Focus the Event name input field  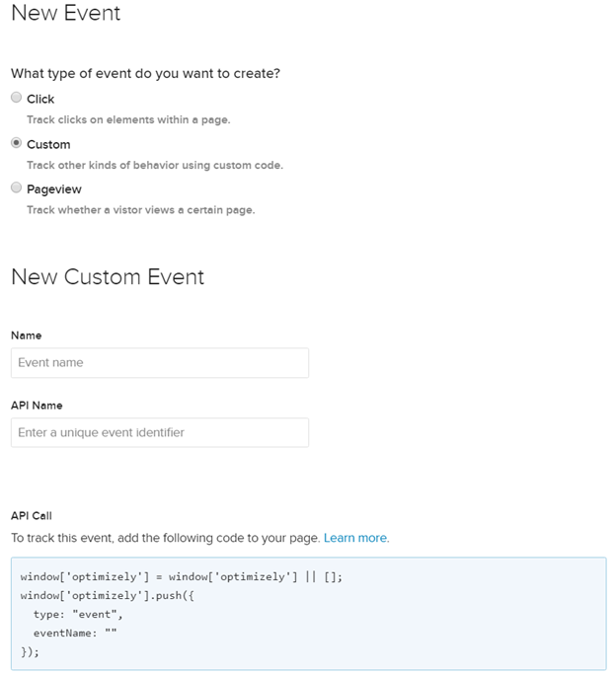coord(160,363)
